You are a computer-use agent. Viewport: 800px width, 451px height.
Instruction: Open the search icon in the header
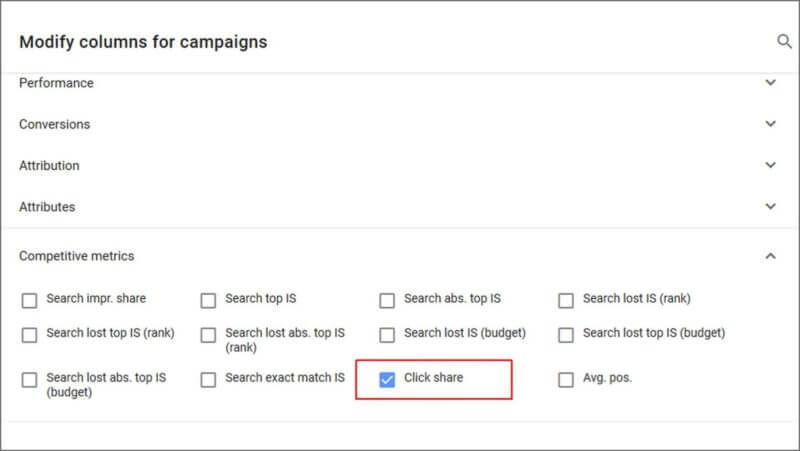[784, 41]
